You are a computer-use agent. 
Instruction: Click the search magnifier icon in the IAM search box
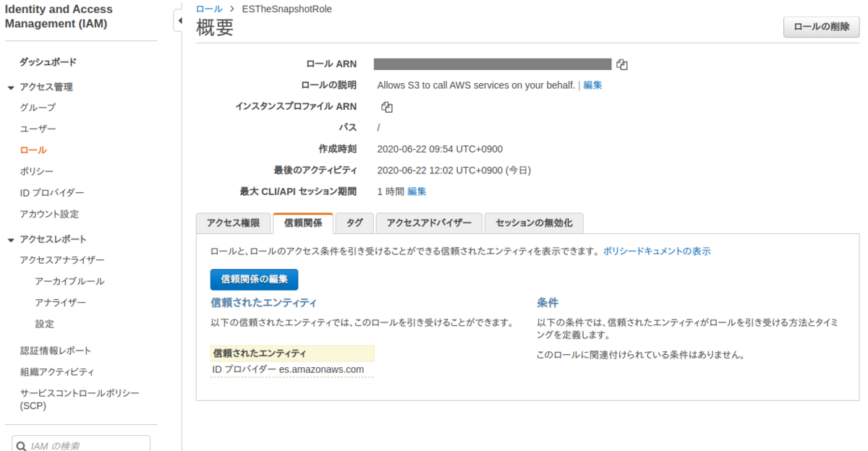point(22,446)
